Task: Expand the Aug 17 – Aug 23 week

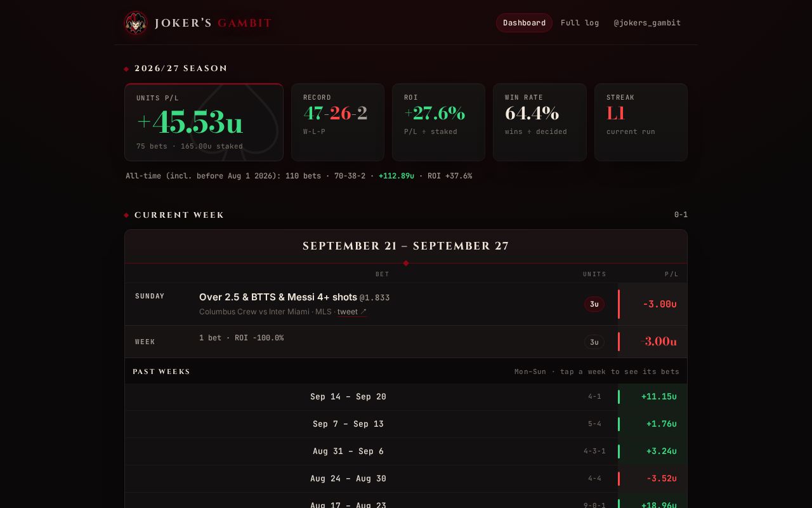Action: pyautogui.click(x=406, y=502)
